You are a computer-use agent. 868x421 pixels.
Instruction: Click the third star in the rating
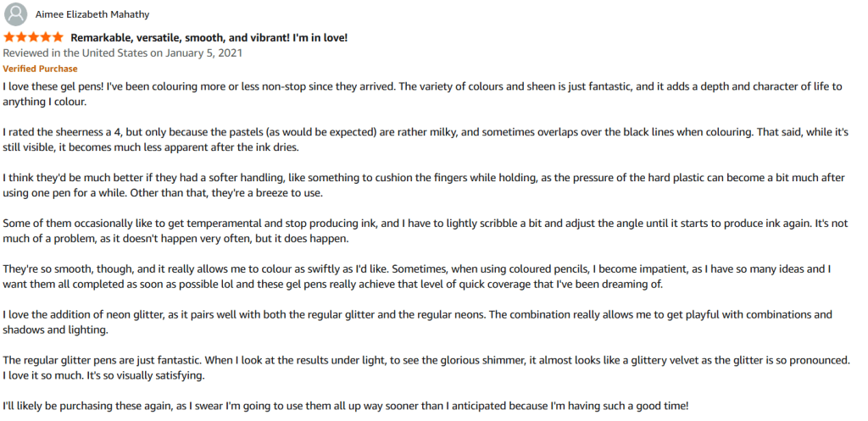33,37
